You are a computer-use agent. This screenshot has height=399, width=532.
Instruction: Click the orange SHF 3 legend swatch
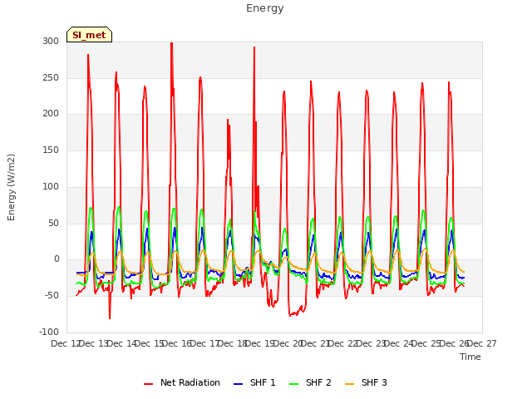349,384
